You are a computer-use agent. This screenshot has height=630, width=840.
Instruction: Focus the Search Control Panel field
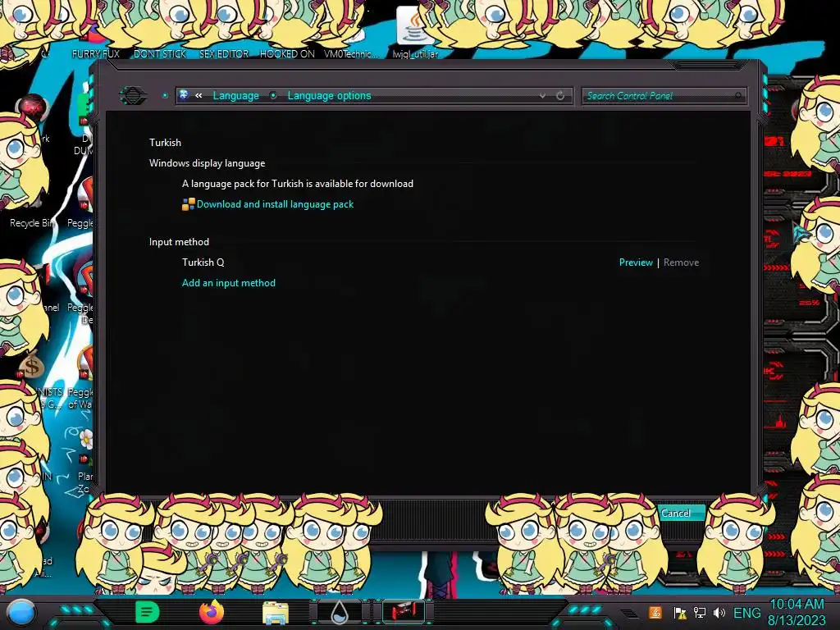[663, 96]
